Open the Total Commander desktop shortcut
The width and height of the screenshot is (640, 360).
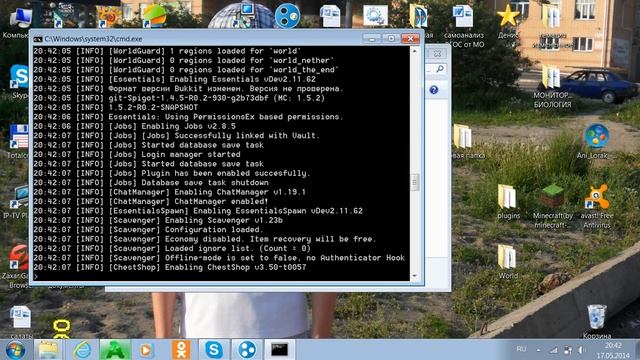click(19, 137)
